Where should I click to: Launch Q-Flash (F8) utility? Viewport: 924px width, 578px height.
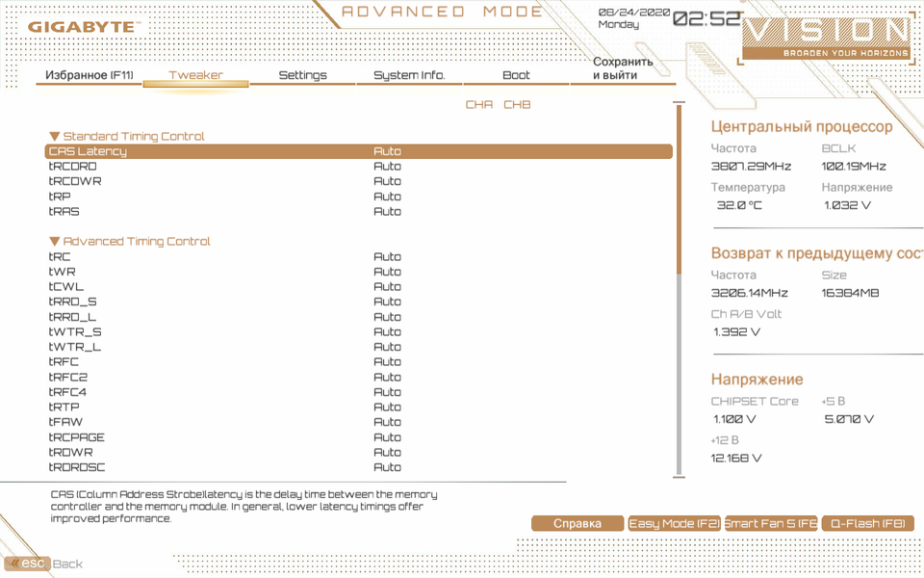click(x=867, y=524)
